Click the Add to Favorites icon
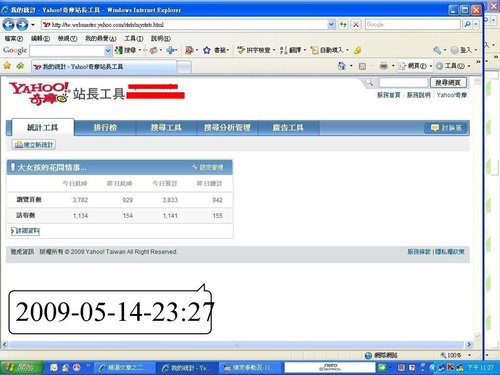The width and height of the screenshot is (500, 375). coord(21,66)
